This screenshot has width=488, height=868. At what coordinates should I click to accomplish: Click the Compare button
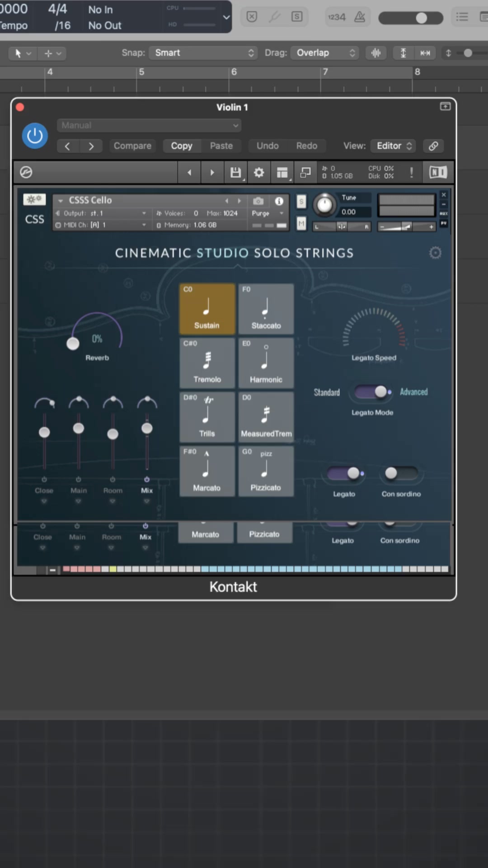point(132,146)
